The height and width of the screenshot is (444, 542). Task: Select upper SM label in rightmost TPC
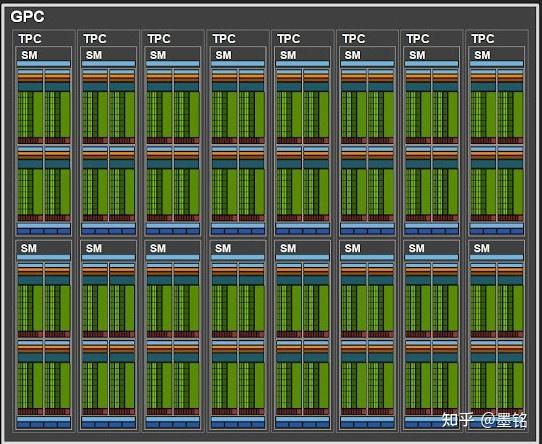pyautogui.click(x=482, y=55)
